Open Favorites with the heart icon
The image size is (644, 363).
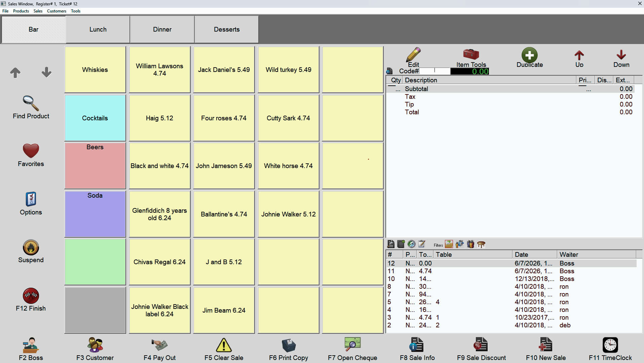pos(31,151)
